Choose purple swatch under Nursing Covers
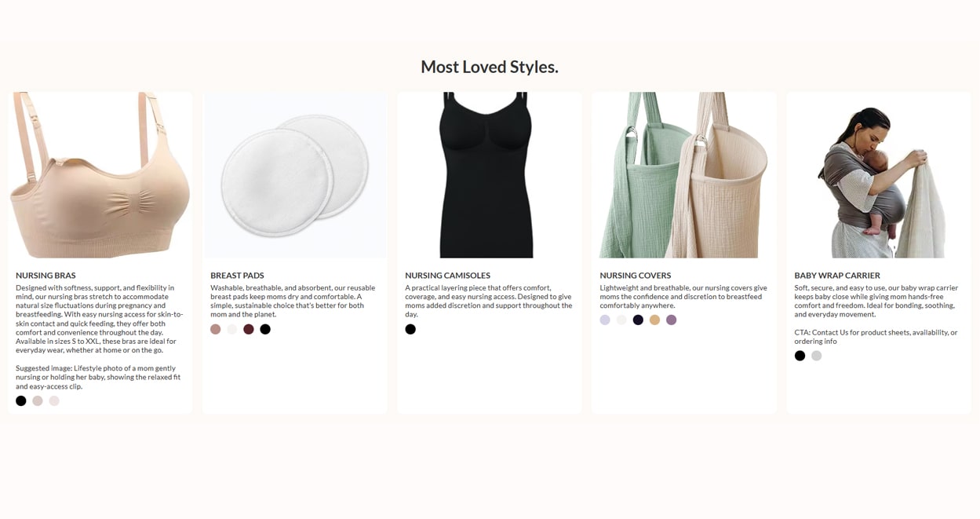 (671, 320)
